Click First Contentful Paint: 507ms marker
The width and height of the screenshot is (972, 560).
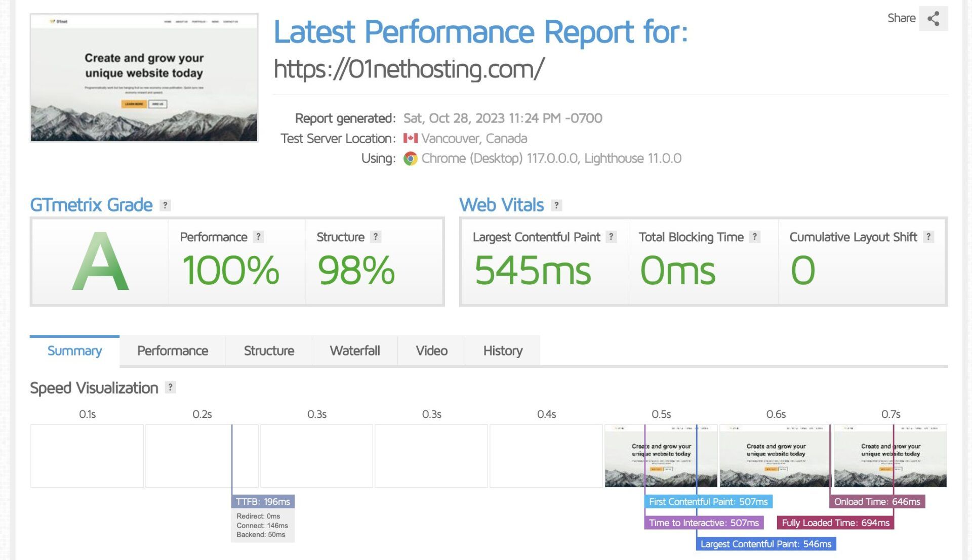click(x=708, y=502)
